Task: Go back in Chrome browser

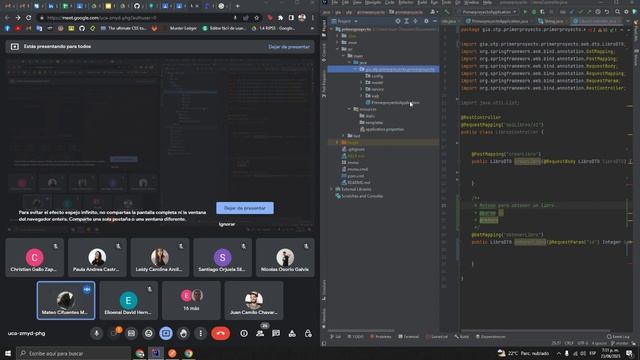Action: point(7,18)
